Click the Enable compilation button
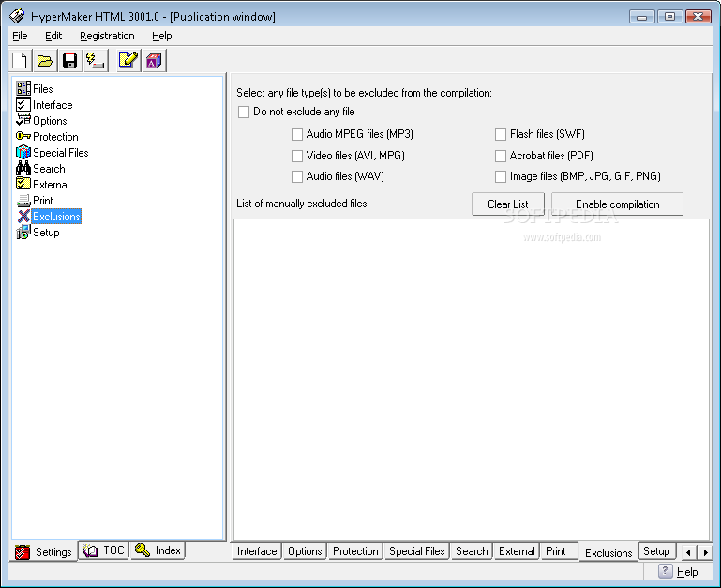721x588 pixels. pyautogui.click(x=618, y=204)
